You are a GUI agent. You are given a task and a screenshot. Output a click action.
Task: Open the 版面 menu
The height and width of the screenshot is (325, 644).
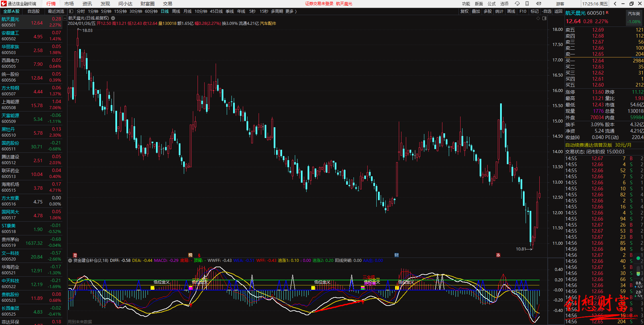(479, 4)
